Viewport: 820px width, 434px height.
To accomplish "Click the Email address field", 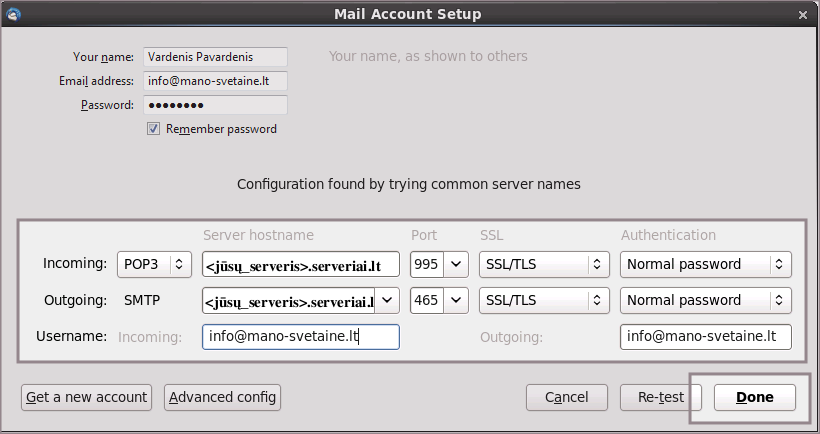I will click(x=215, y=81).
